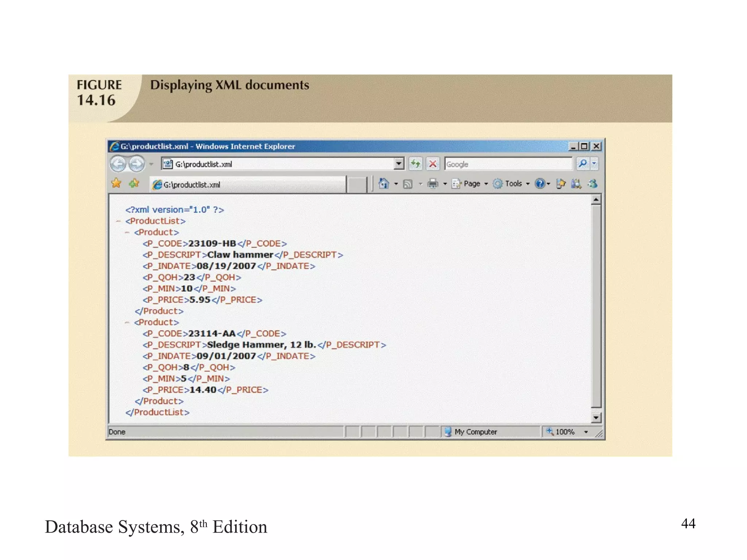Click the P_INDATE value 09/01/2007
Screen dimensions: 747x560
pos(226,356)
